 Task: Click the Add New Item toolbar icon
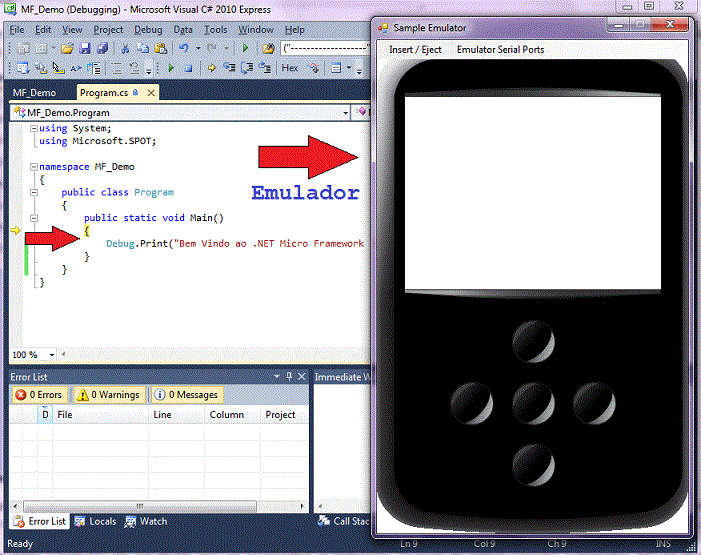coord(41,48)
